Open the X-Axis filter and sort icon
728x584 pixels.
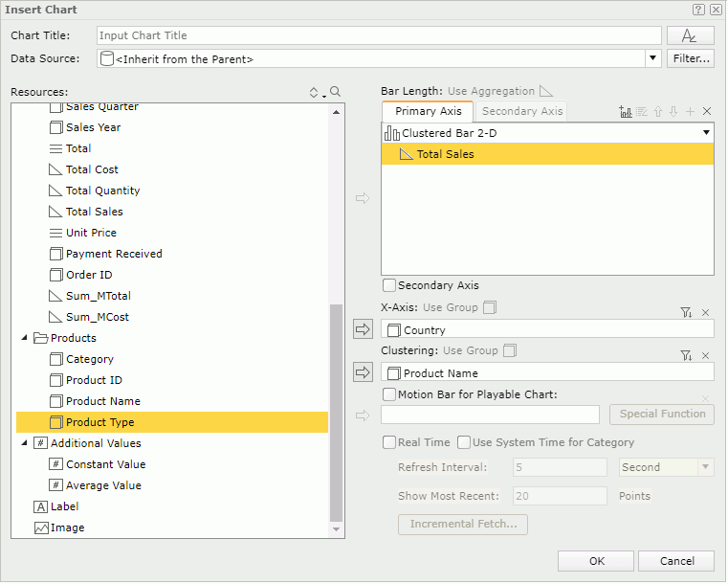pyautogui.click(x=686, y=312)
